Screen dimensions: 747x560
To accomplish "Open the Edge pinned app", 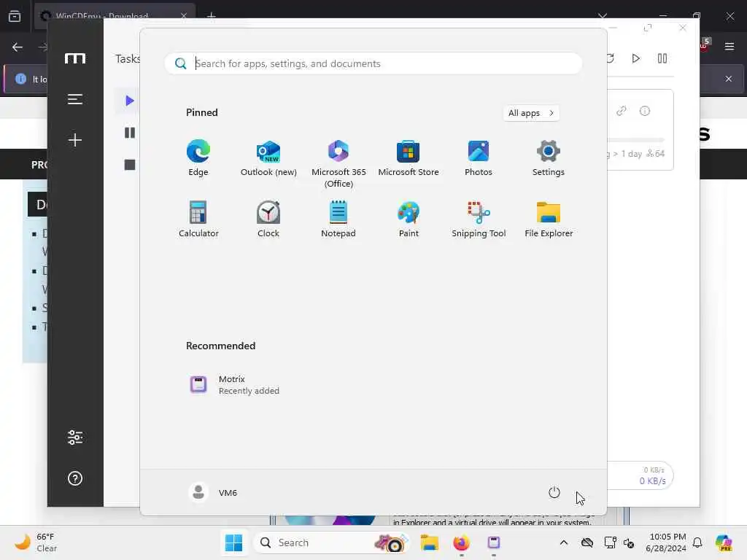I will [198, 157].
